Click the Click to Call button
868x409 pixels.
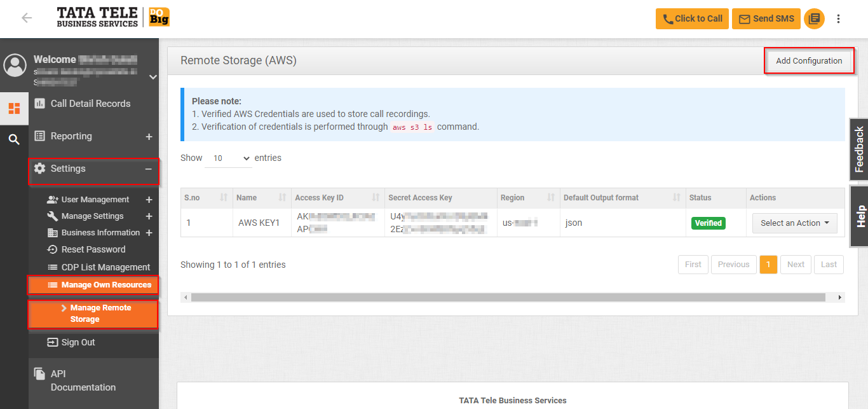click(692, 18)
